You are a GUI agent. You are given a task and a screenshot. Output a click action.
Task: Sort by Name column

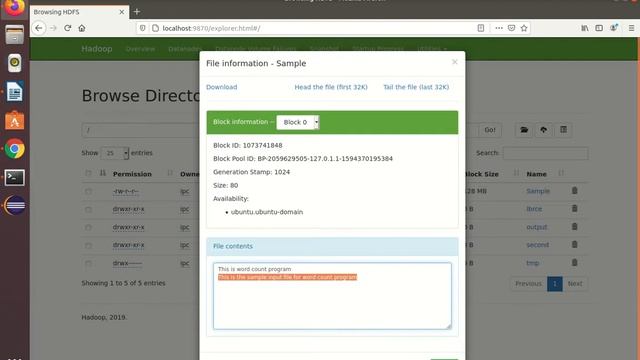(x=536, y=174)
